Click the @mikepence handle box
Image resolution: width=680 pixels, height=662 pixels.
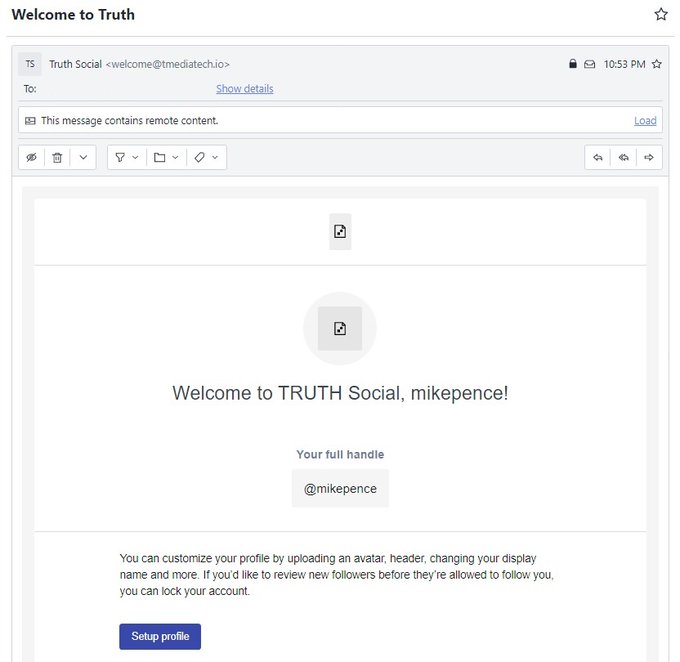click(340, 488)
